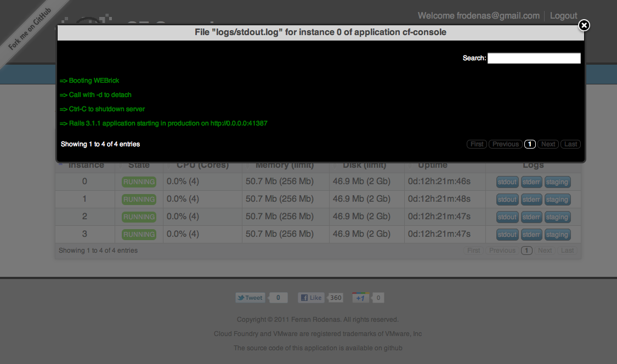Open staging log for instance 0

click(x=557, y=182)
